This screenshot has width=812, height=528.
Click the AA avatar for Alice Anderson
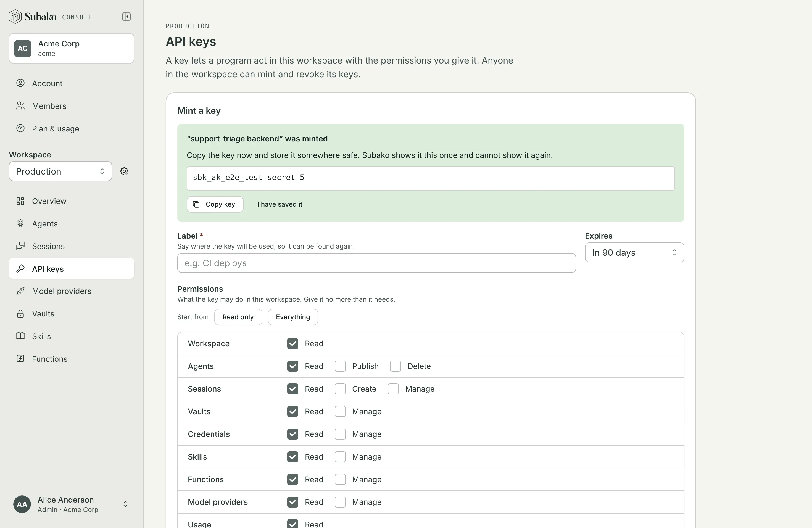click(x=22, y=504)
